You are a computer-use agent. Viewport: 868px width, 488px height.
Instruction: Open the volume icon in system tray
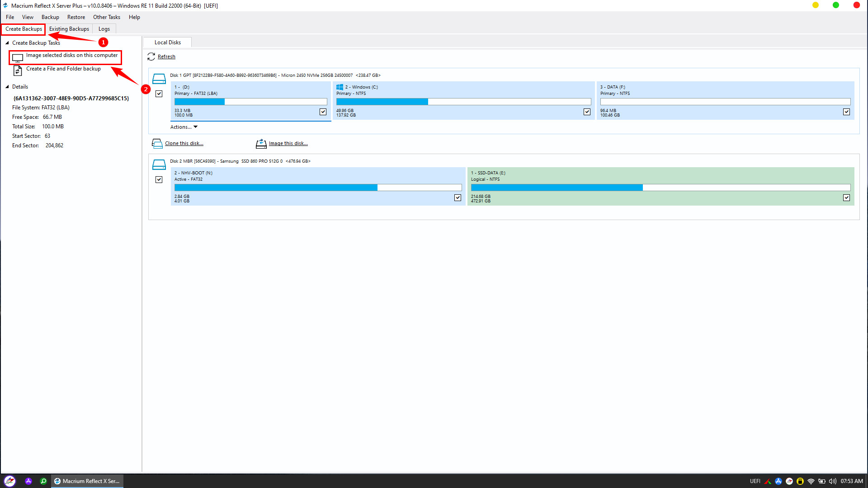tap(832, 481)
